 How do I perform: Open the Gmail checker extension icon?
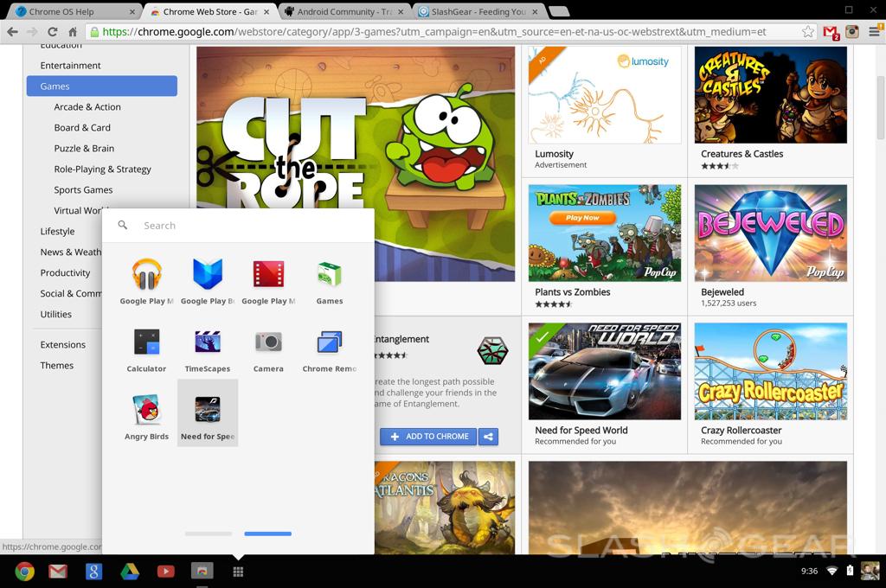831,32
